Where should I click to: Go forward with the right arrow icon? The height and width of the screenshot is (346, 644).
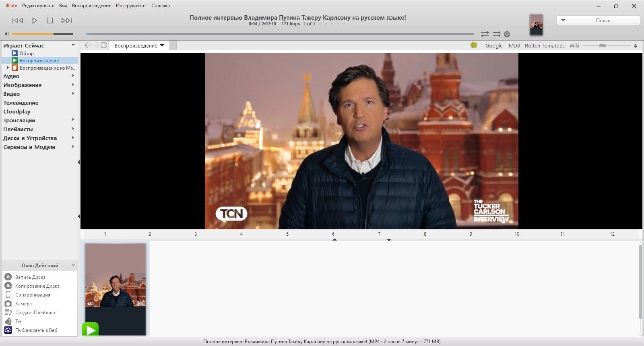pos(96,45)
